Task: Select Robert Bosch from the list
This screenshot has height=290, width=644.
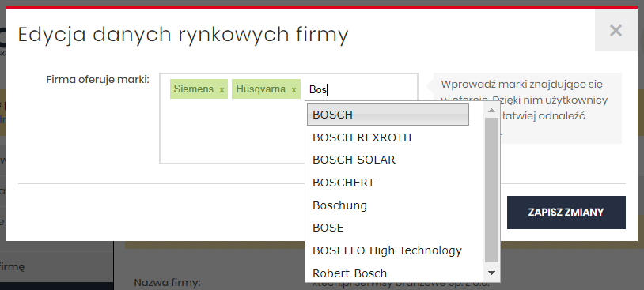Action: tap(388, 273)
